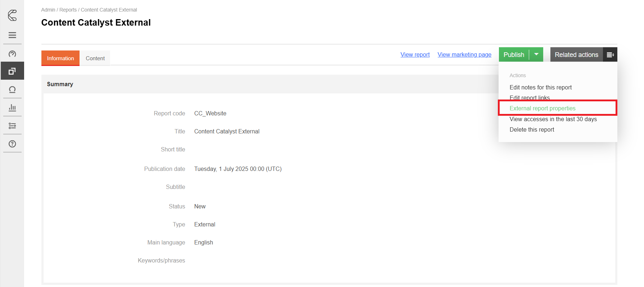Click the Related actions list icon

(610, 55)
